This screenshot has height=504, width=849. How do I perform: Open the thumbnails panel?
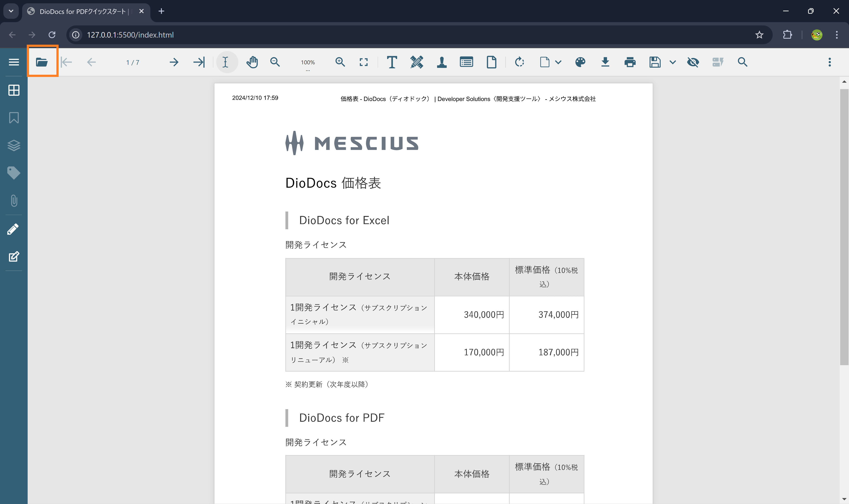click(13, 90)
